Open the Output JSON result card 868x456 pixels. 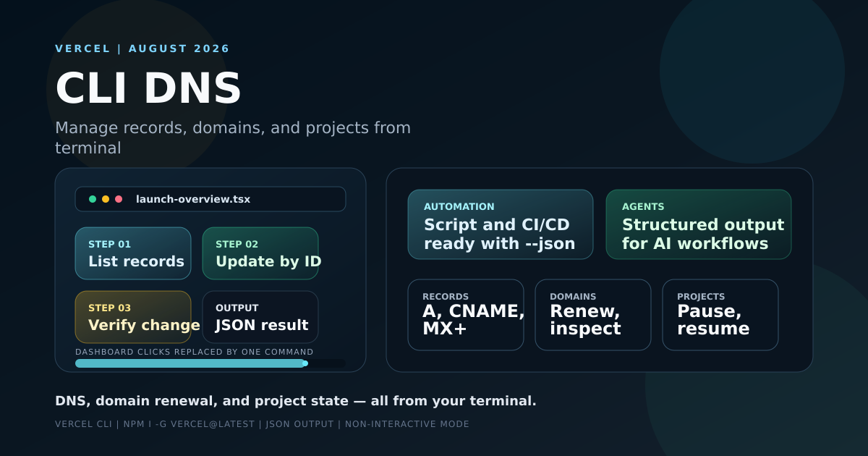tap(260, 317)
